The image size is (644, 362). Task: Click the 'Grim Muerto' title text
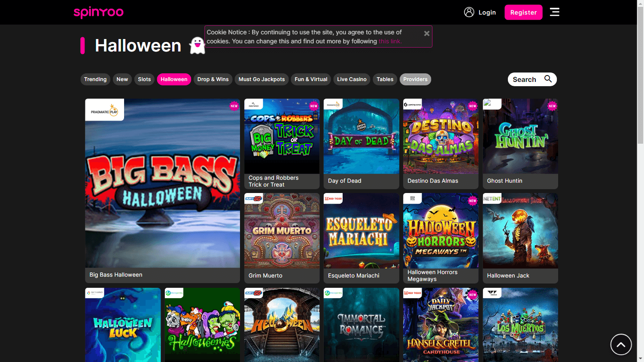tap(265, 276)
